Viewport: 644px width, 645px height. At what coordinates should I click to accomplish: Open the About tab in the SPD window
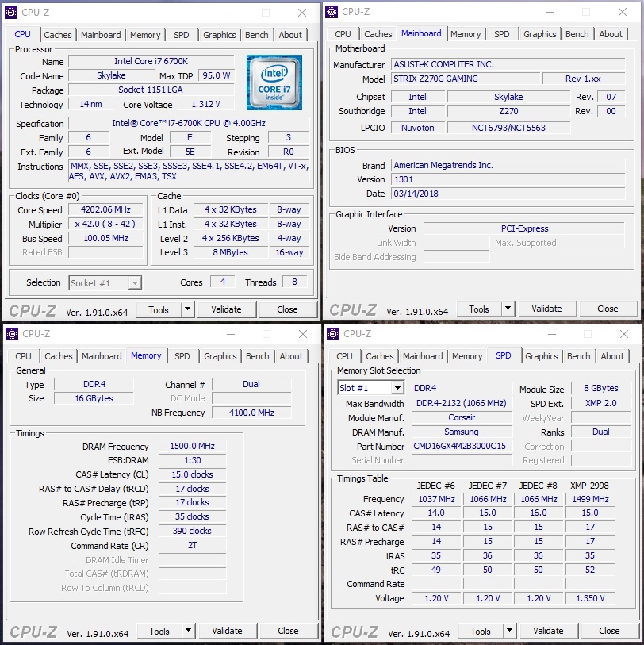[x=611, y=356]
